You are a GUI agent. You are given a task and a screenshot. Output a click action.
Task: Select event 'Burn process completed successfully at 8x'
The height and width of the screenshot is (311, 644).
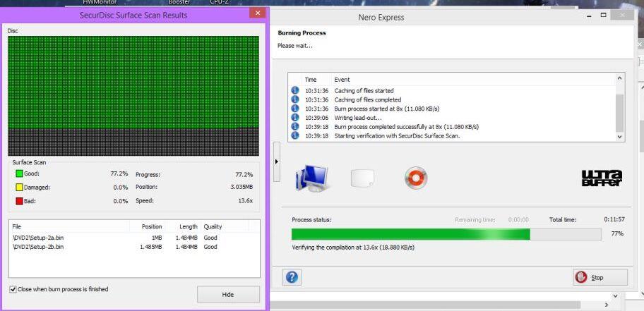click(x=452, y=126)
